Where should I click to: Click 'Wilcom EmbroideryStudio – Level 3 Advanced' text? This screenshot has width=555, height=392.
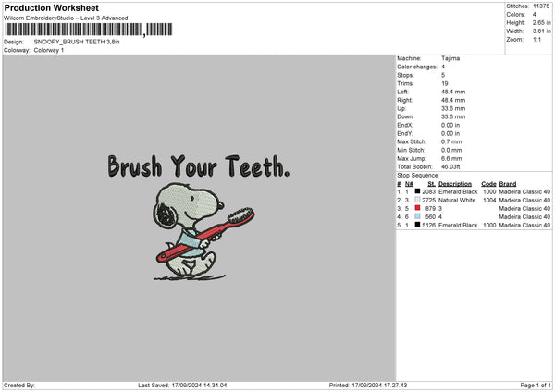point(66,18)
